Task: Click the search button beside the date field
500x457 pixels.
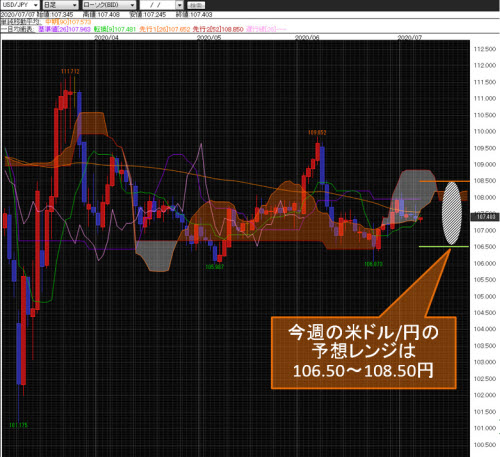Action: tap(196, 5)
